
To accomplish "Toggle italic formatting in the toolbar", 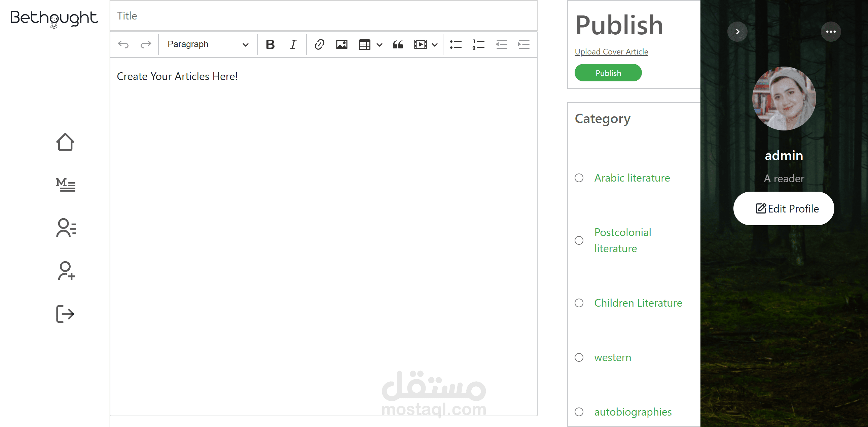I will [x=293, y=44].
